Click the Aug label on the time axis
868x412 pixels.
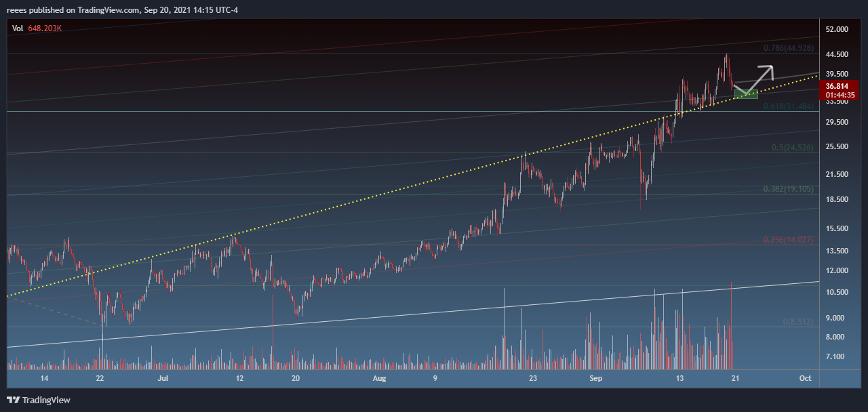pyautogui.click(x=379, y=378)
